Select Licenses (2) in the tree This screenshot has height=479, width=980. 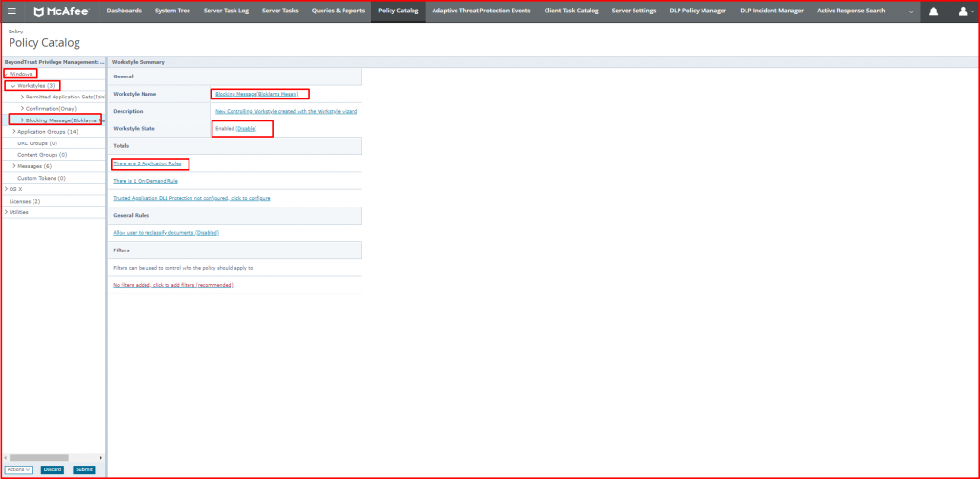(x=25, y=201)
